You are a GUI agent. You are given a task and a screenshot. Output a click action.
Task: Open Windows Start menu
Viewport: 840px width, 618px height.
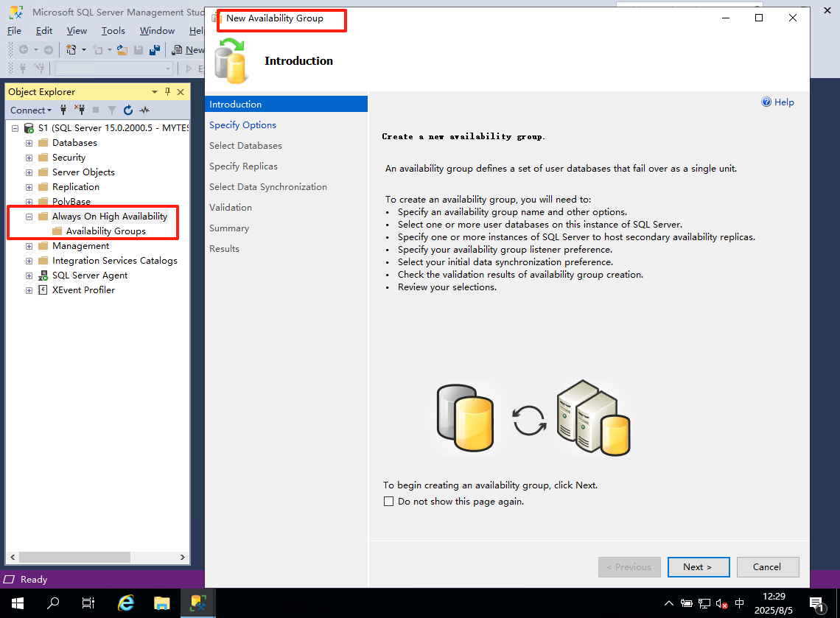[x=17, y=603]
